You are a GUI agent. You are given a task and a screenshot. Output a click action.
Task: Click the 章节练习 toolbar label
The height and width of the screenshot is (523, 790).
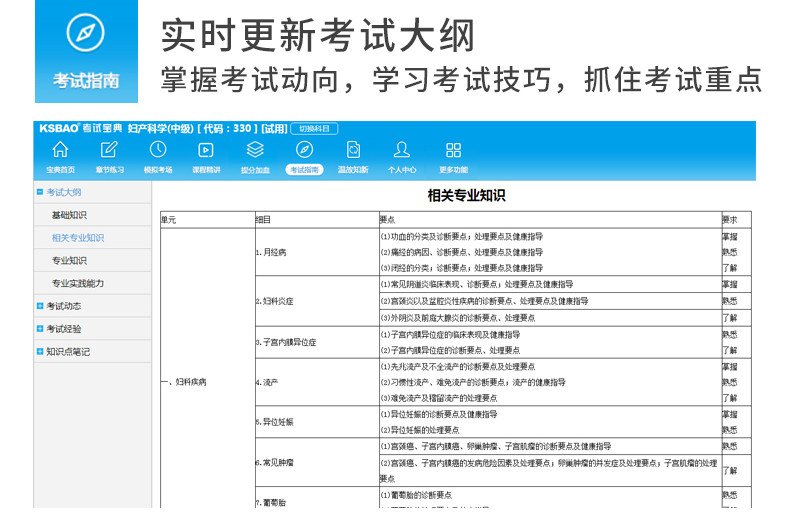click(x=109, y=170)
